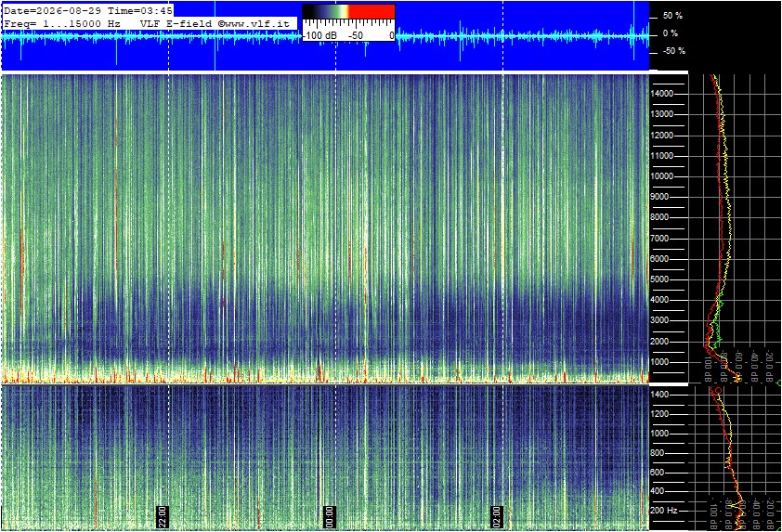Click the 200 Hz lower axis label

click(664, 511)
